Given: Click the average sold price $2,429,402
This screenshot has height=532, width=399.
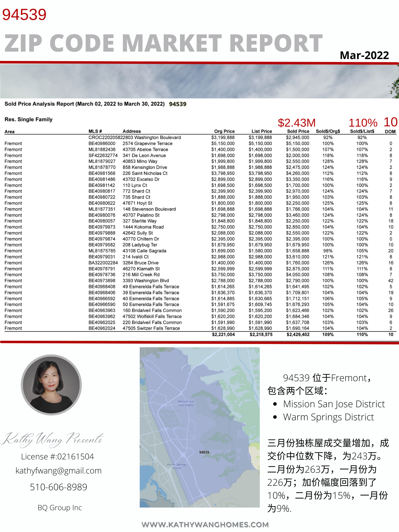Looking at the screenshot, I should click(298, 334).
